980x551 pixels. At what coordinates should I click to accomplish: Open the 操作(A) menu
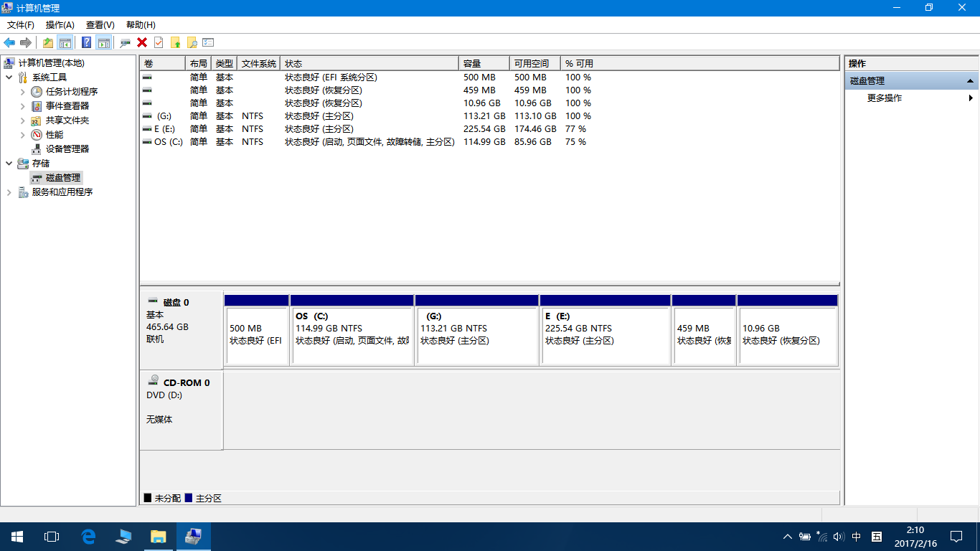coord(60,25)
